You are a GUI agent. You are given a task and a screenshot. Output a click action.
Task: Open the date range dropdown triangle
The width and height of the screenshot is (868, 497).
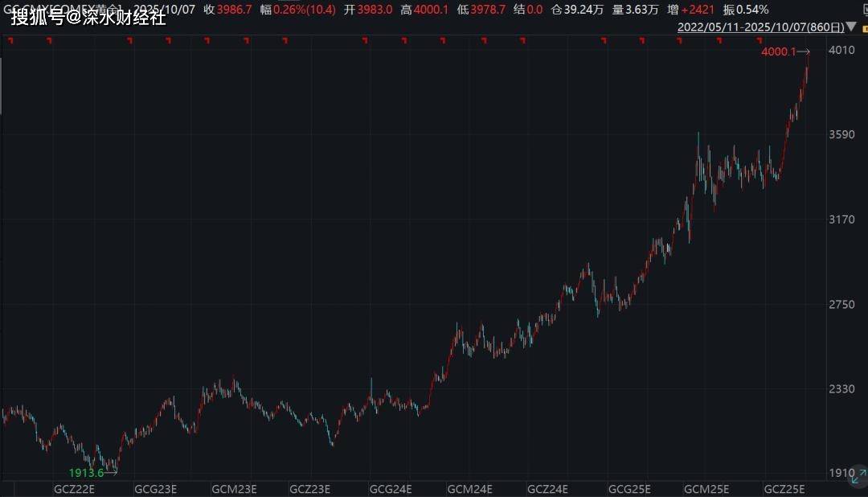click(x=851, y=27)
